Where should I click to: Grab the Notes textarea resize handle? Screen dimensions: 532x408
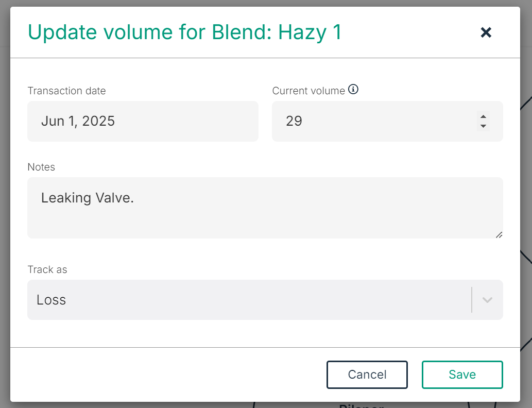tap(499, 234)
